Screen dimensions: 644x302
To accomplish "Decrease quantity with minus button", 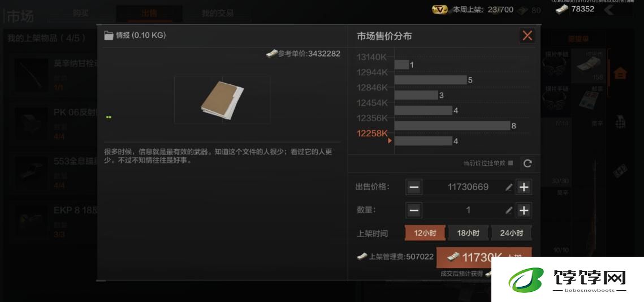I will click(x=414, y=210).
